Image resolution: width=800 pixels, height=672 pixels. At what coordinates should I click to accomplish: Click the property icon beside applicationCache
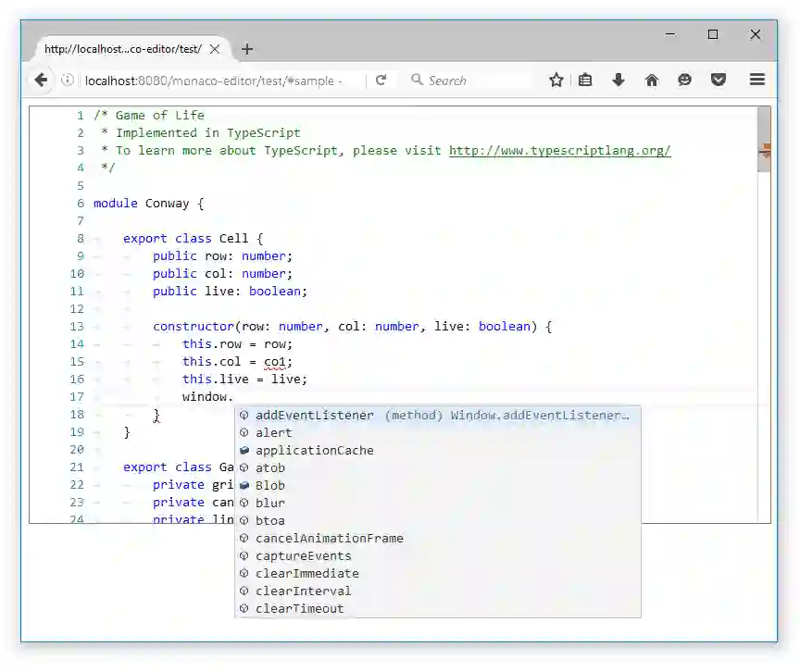(x=244, y=450)
